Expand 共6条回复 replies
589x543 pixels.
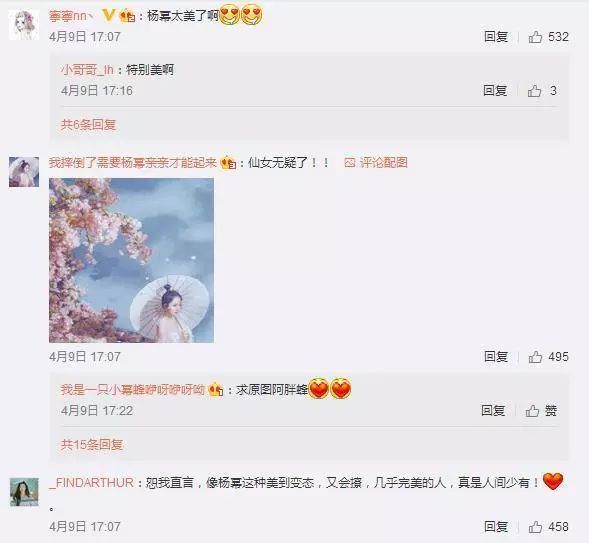(88, 125)
